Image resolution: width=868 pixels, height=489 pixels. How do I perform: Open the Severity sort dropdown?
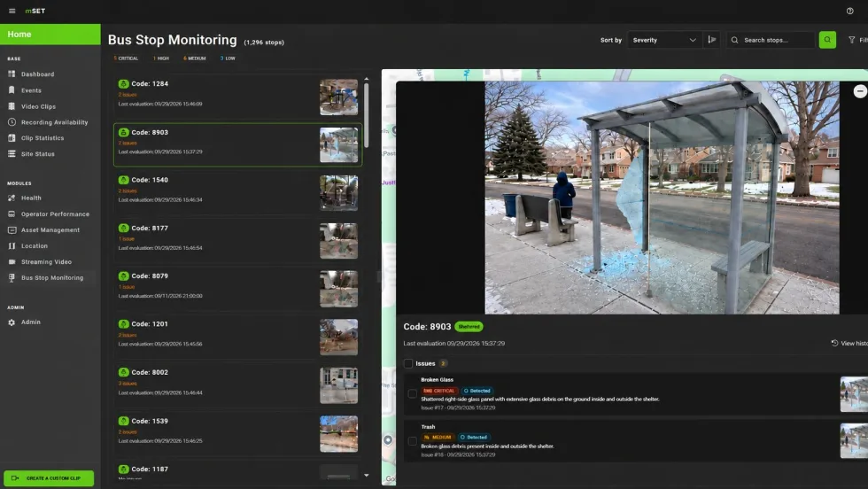pyautogui.click(x=663, y=40)
